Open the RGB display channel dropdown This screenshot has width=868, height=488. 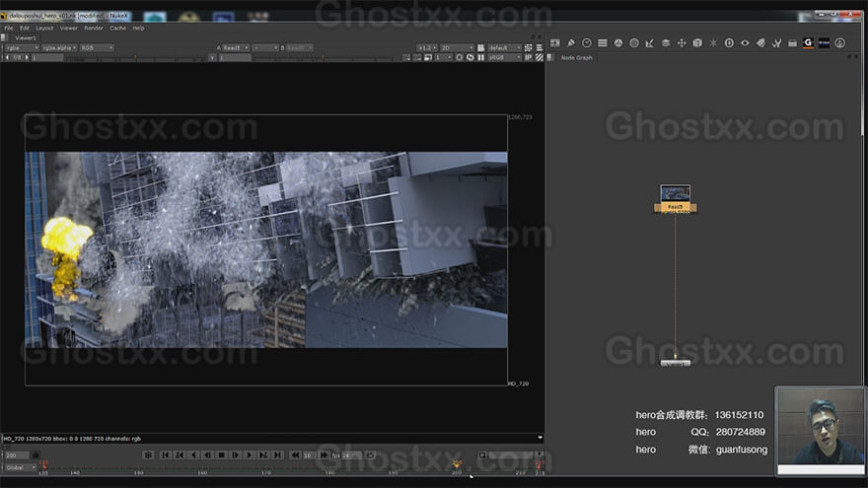click(x=97, y=47)
